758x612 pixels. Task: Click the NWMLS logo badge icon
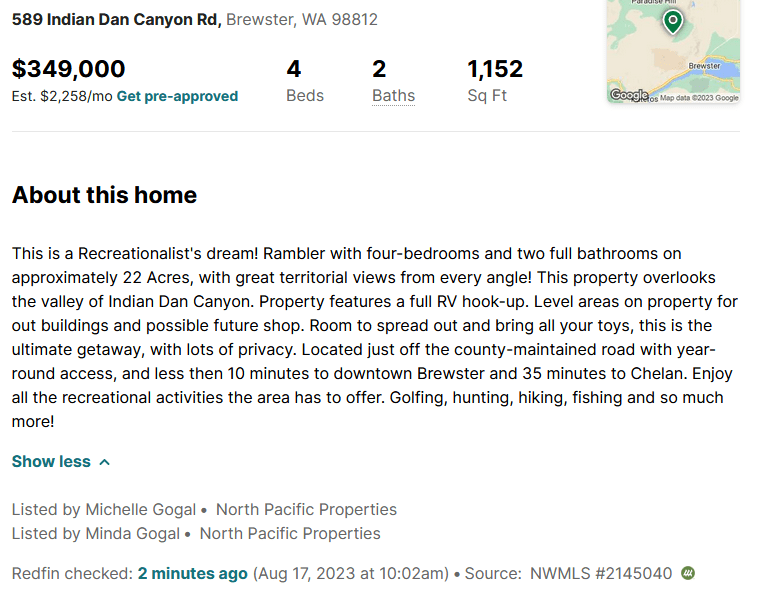point(688,574)
